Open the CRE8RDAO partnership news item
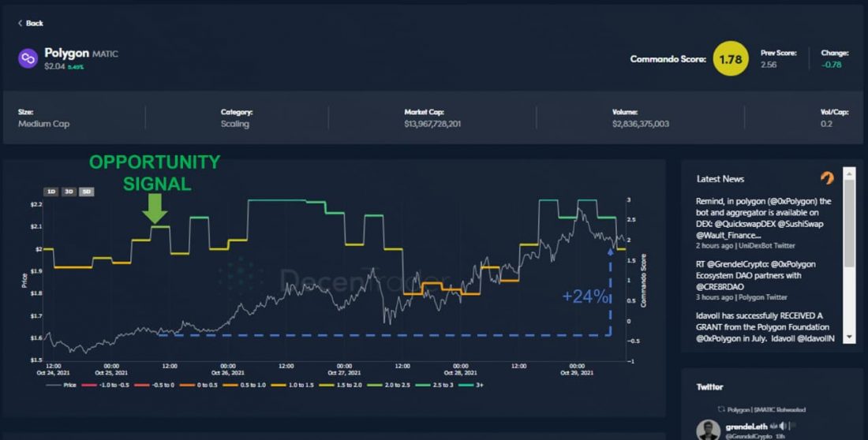 click(x=755, y=275)
